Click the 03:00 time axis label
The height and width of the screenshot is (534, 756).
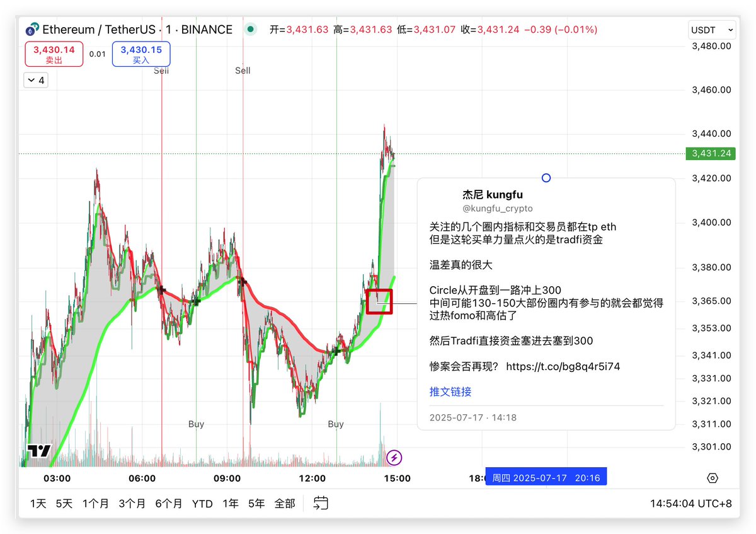click(58, 478)
